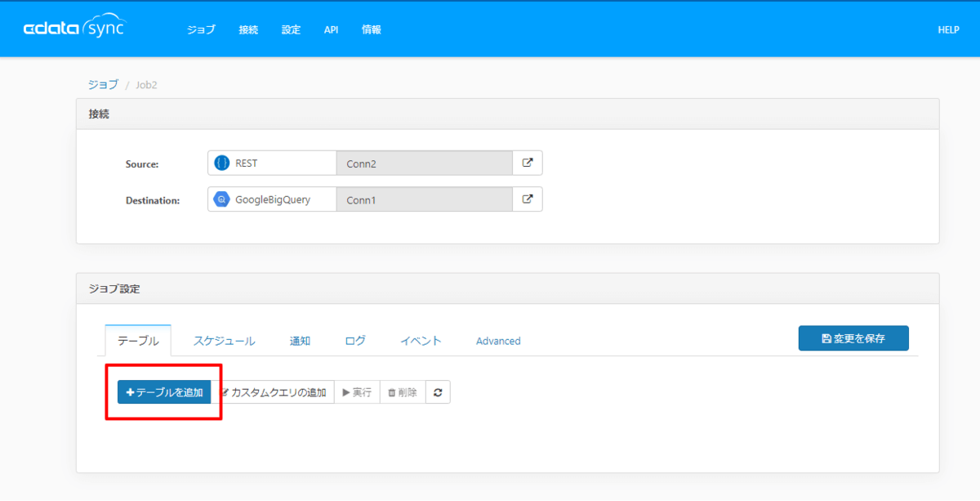
Task: Click the 実行 button
Action: [357, 392]
